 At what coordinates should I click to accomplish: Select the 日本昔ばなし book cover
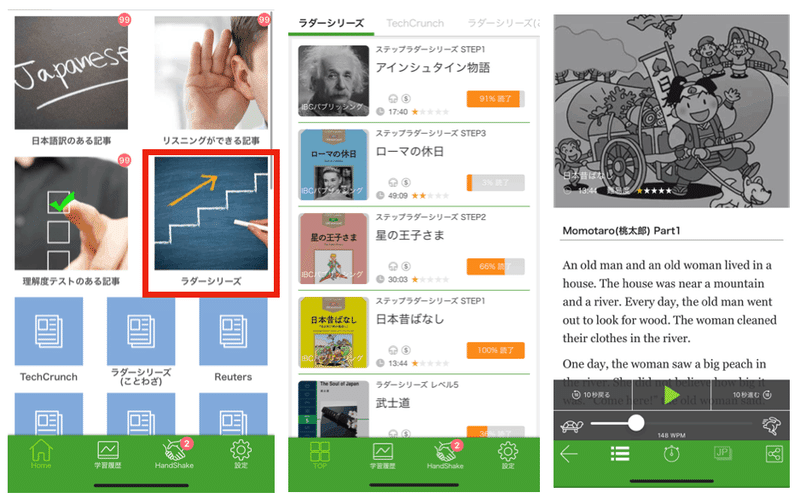tap(333, 333)
